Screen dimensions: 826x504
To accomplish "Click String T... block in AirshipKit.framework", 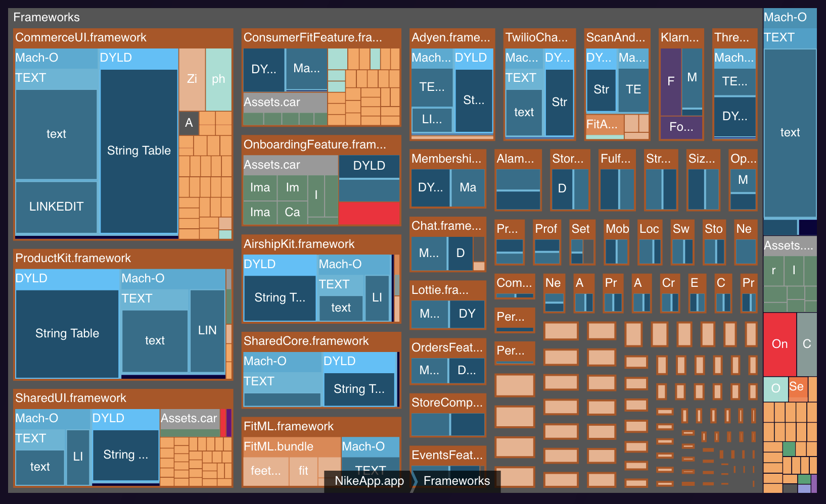I will point(280,297).
